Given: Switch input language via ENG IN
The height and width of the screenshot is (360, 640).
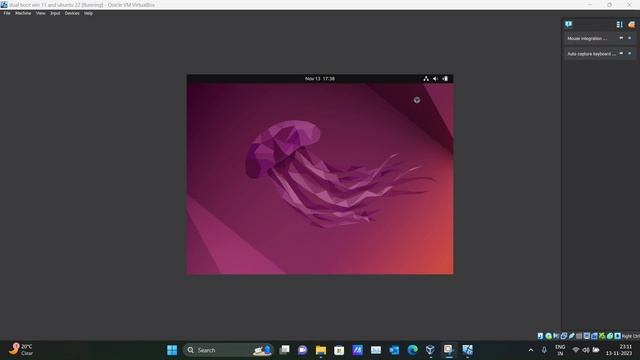Looking at the screenshot, I should (x=560, y=350).
